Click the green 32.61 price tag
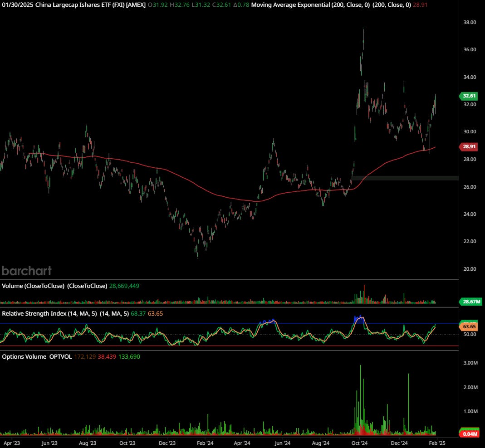Viewport: 485px width, 448px height. coord(469,96)
